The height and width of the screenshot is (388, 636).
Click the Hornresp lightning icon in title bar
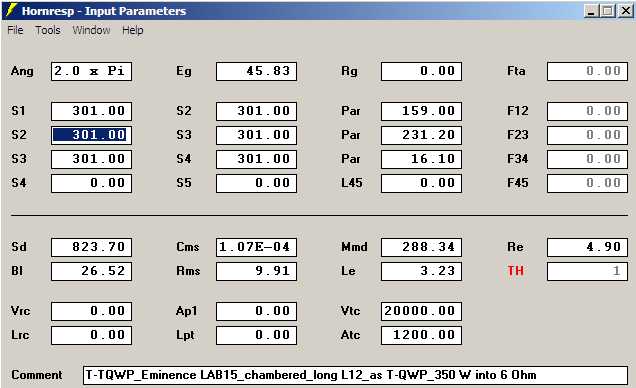point(11,10)
